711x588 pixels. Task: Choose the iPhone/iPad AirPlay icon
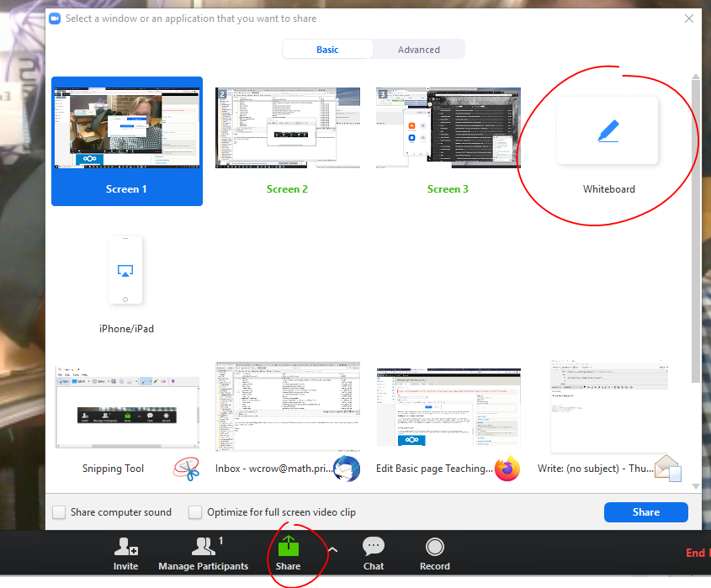[x=125, y=271]
